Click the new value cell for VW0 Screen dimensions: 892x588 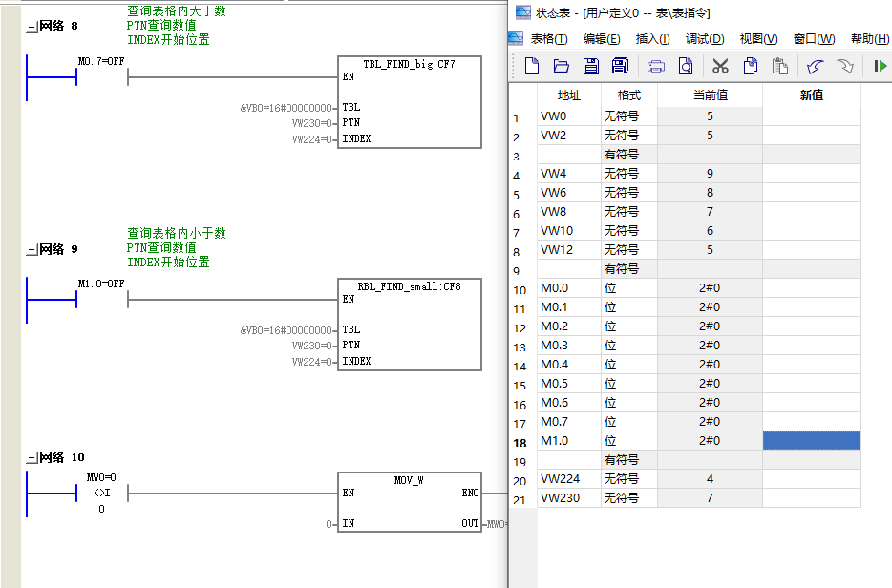click(x=811, y=116)
